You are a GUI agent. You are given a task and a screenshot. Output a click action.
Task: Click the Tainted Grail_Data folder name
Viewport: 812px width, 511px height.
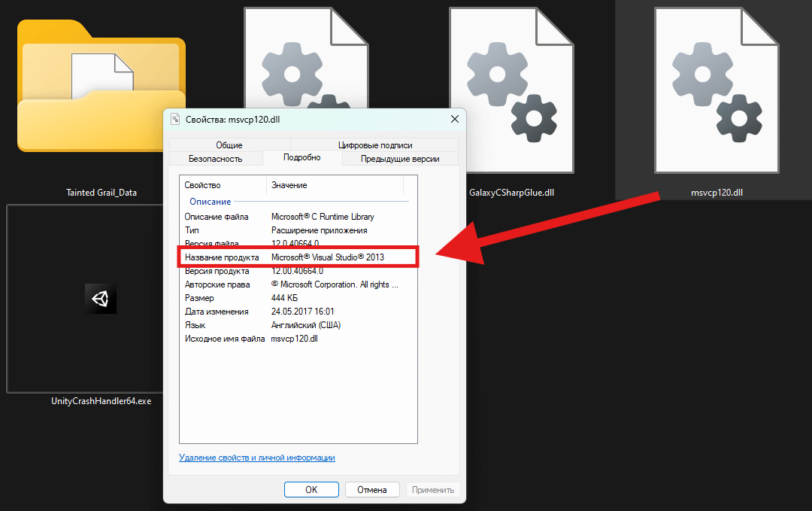pos(101,192)
